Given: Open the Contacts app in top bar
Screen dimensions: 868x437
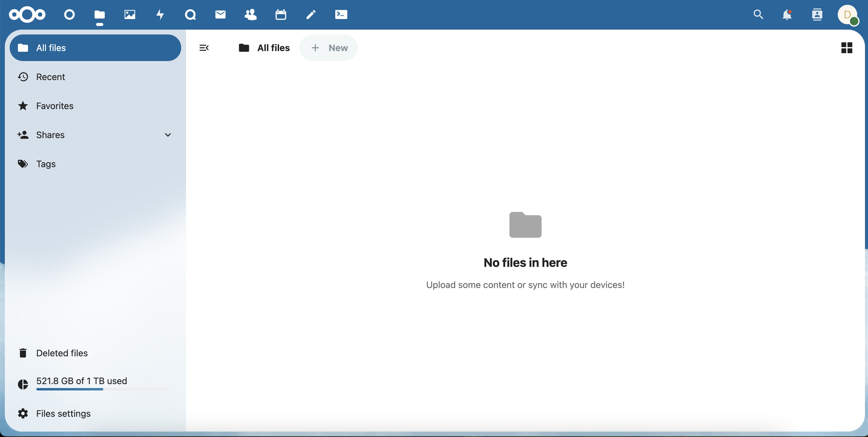Looking at the screenshot, I should (251, 15).
